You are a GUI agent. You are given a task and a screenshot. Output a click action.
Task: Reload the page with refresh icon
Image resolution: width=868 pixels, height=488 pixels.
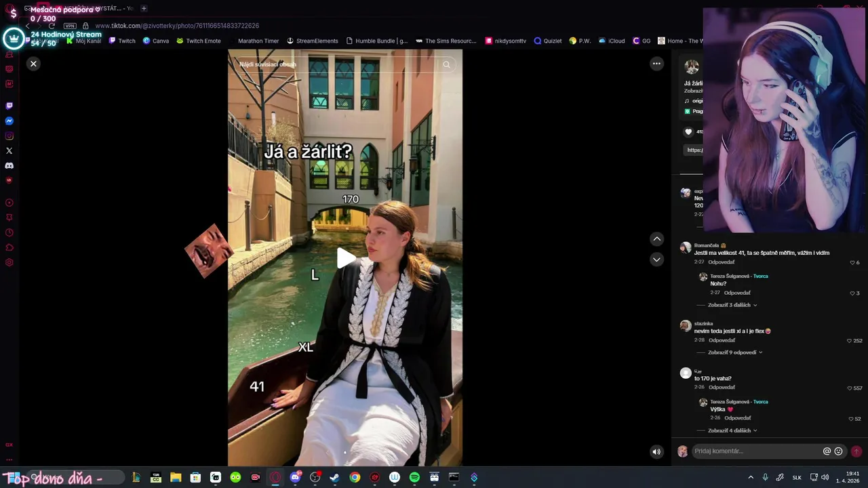tap(52, 26)
